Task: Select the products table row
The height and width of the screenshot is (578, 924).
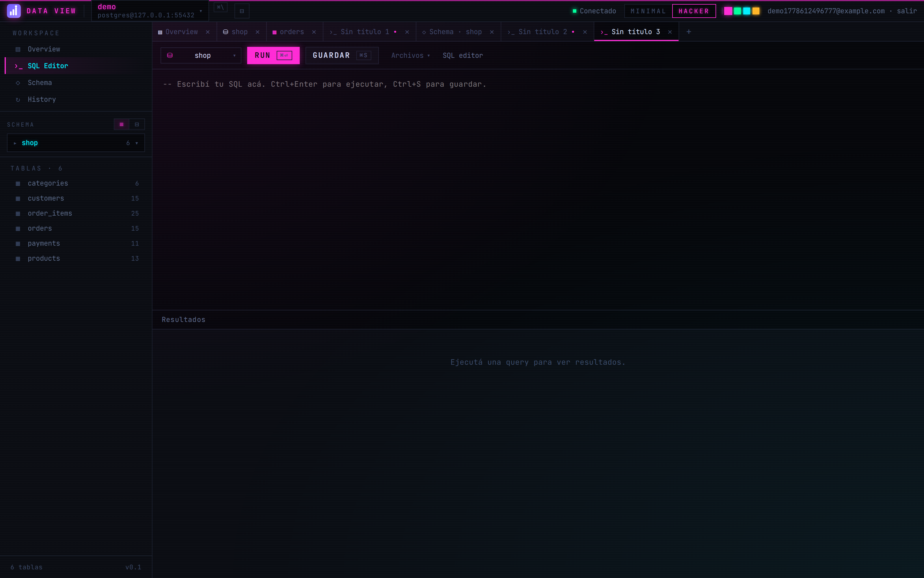Action: click(x=76, y=259)
